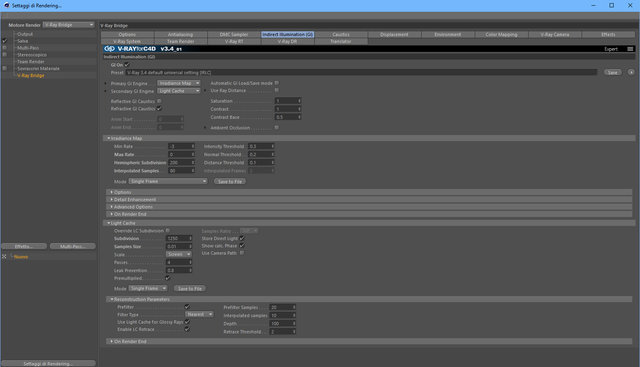Open the Secondary GI Engine dropdown
Image resolution: width=640 pixels, height=367 pixels.
179,91
